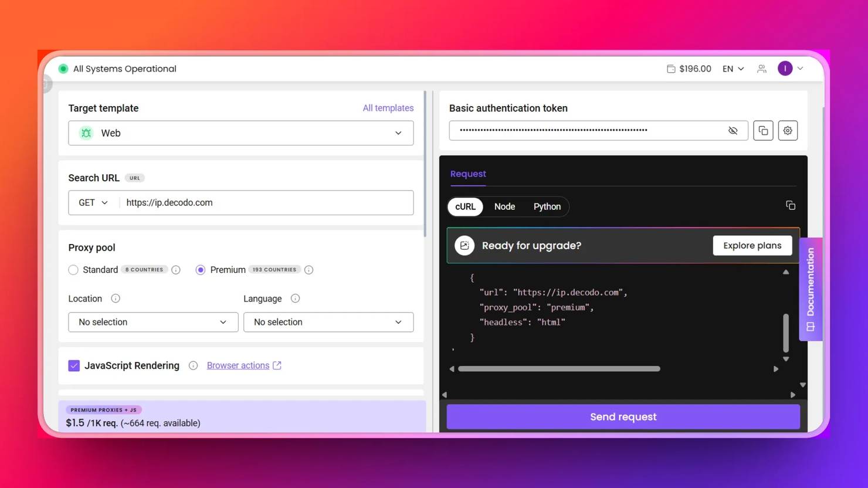Toggle token visibility eye icon
868x488 pixels.
pyautogui.click(x=733, y=131)
